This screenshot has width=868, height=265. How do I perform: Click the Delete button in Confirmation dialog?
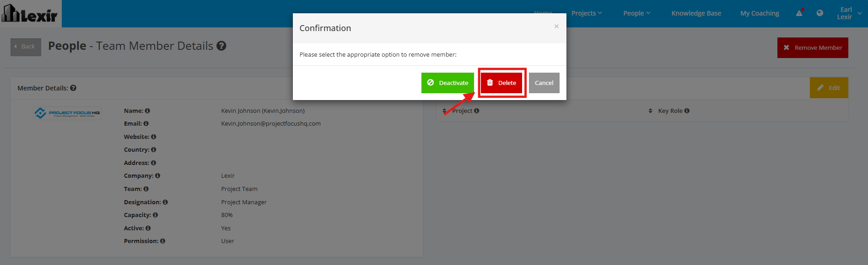tap(501, 83)
